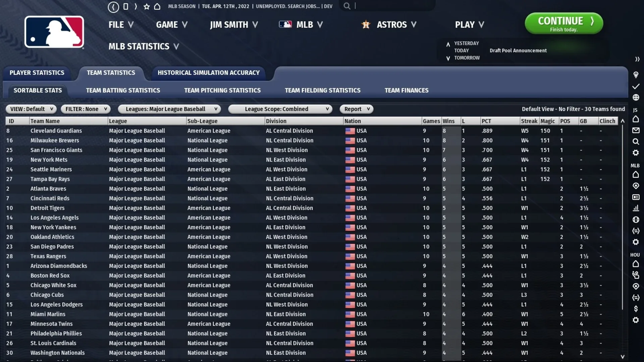Viewport: 644px width, 362px height.
Task: Open the VIEW: Default dropdown
Action: (31, 109)
